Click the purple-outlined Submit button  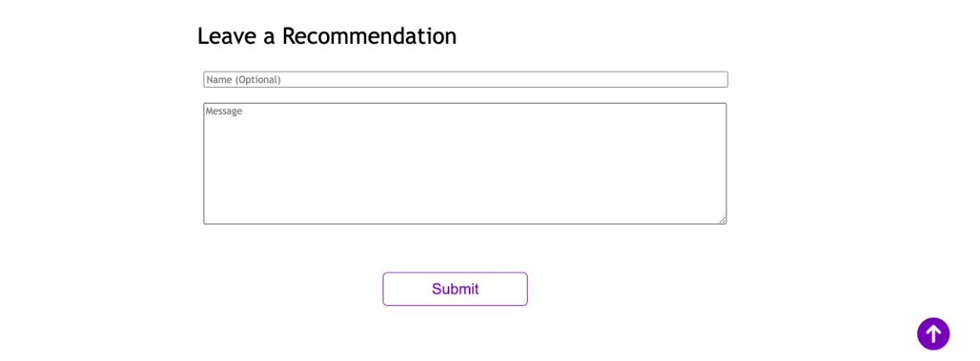pos(455,289)
